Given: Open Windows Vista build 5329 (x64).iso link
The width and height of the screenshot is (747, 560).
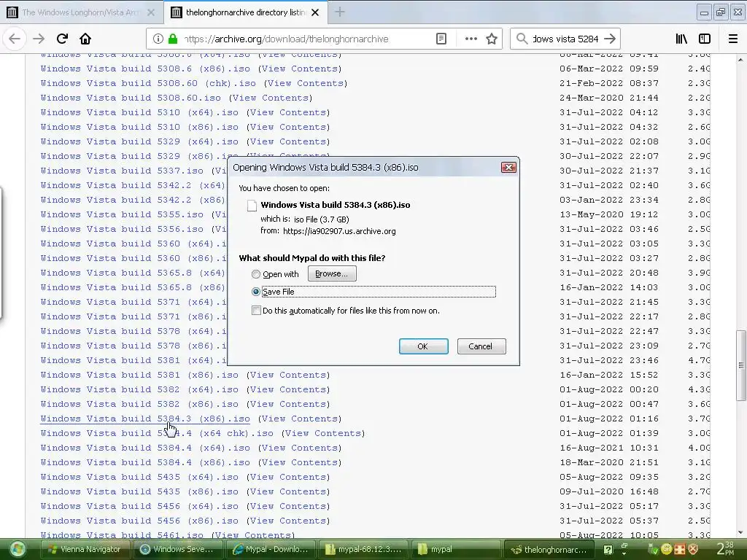Looking at the screenshot, I should pos(139,141).
